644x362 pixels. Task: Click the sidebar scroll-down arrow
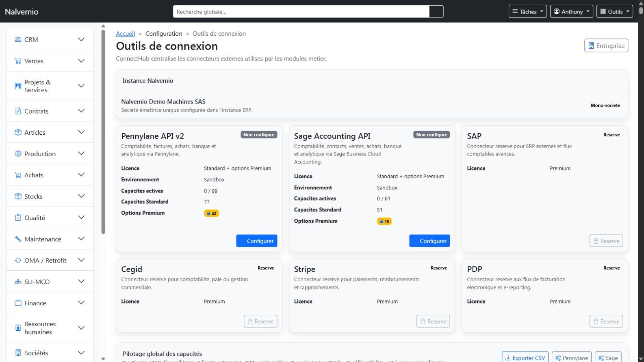[103, 359]
